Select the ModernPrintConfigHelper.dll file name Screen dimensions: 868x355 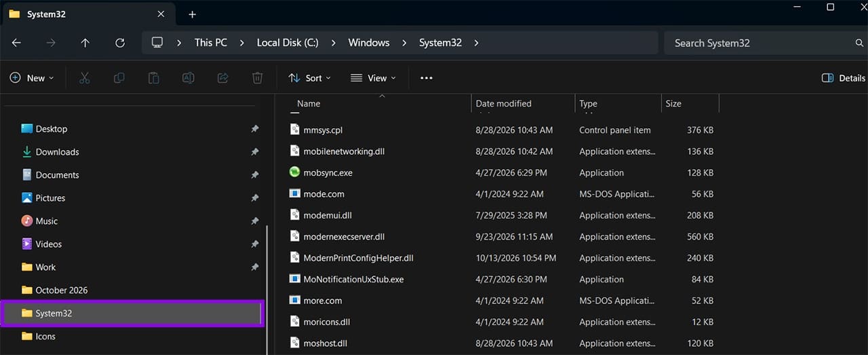[x=358, y=258]
